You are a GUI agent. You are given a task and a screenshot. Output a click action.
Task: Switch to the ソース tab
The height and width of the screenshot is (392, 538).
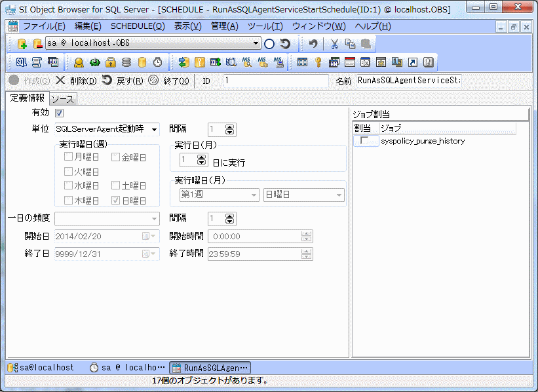coord(63,99)
